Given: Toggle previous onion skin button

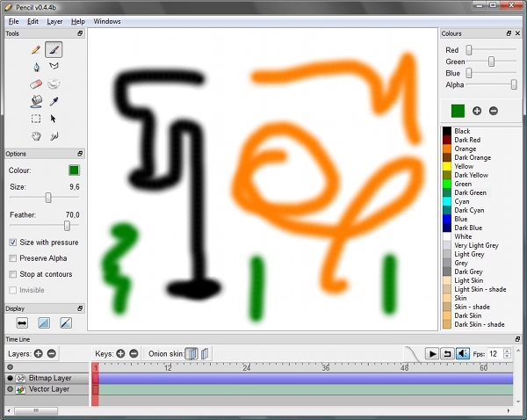Looking at the screenshot, I should tap(191, 353).
